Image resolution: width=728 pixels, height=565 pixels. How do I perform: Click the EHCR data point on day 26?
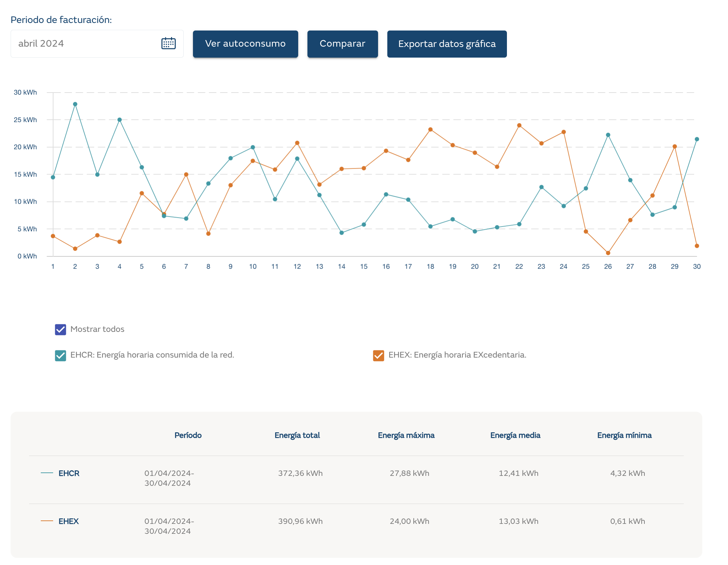click(608, 135)
